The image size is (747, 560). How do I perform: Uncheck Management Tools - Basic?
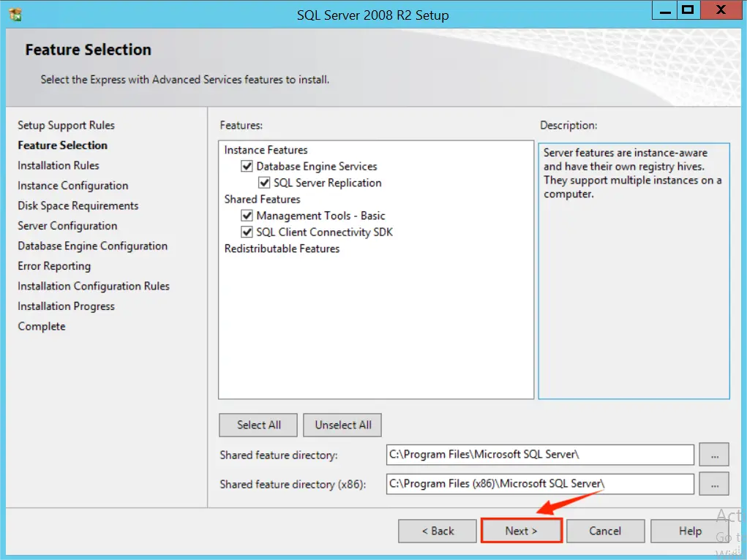248,216
